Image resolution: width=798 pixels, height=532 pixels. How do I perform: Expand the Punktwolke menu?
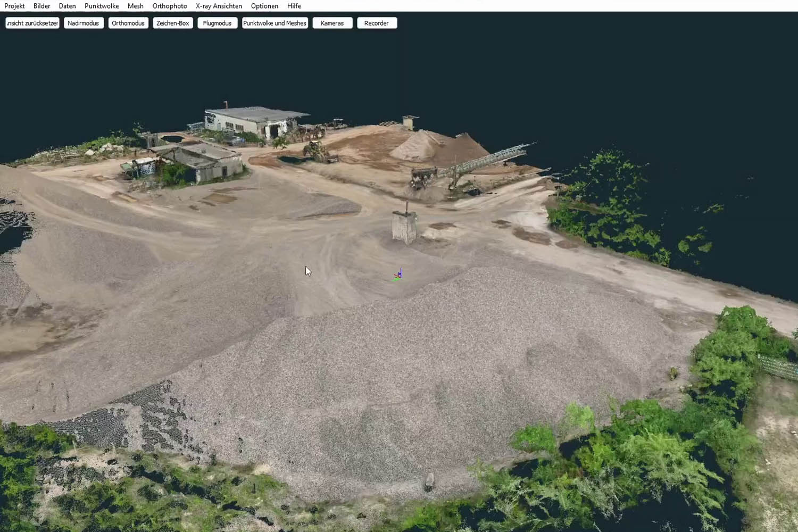point(102,6)
